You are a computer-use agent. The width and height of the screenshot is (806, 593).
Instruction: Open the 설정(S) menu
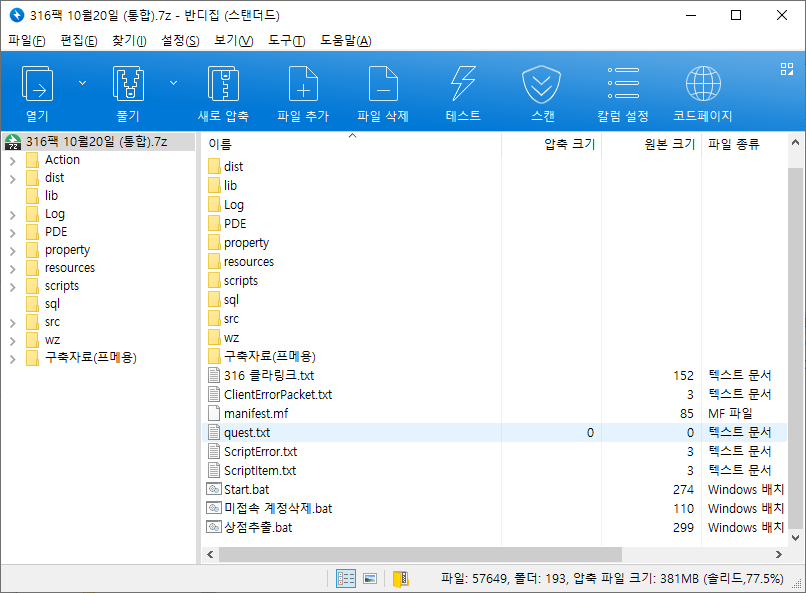point(180,41)
